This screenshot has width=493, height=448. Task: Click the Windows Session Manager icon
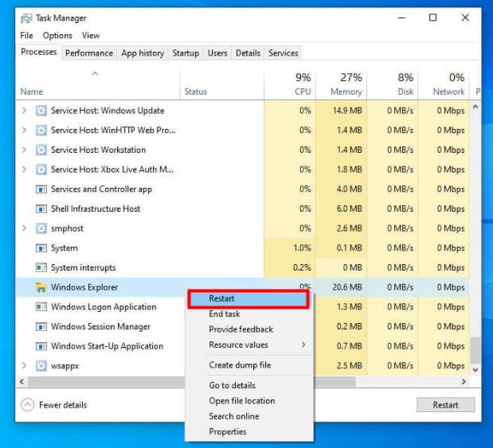click(41, 326)
